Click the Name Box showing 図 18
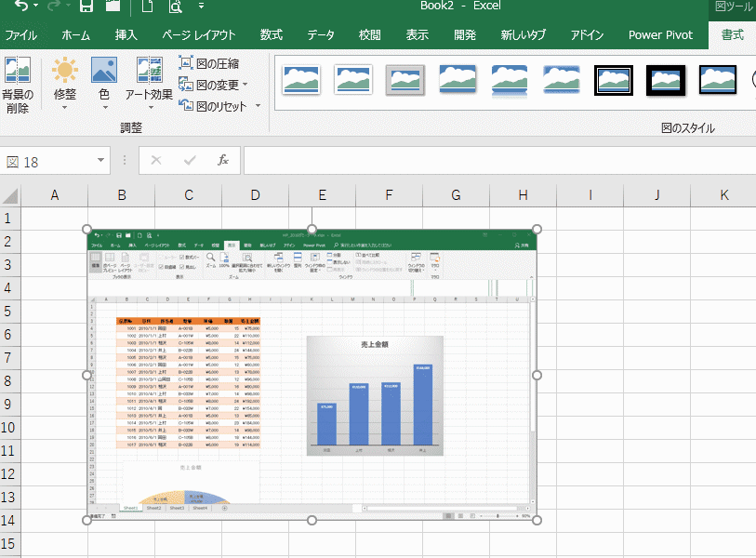Screen dimensions: 756x558 point(47,161)
